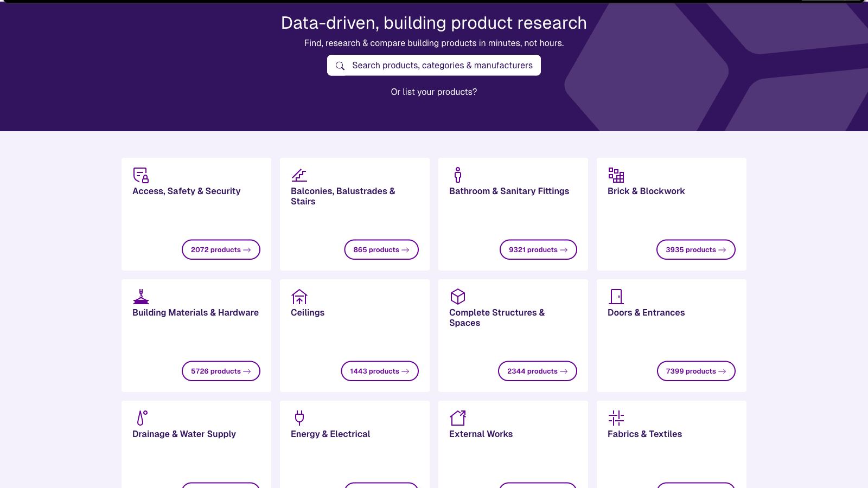Viewport: 868px width, 488px height.
Task: Open the 2072 products button
Action: (221, 249)
